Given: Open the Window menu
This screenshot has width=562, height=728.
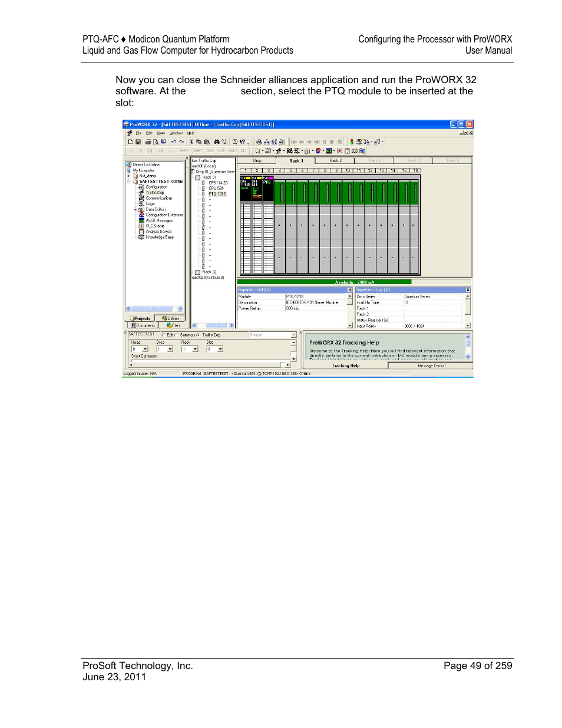Looking at the screenshot, I should tap(176, 133).
